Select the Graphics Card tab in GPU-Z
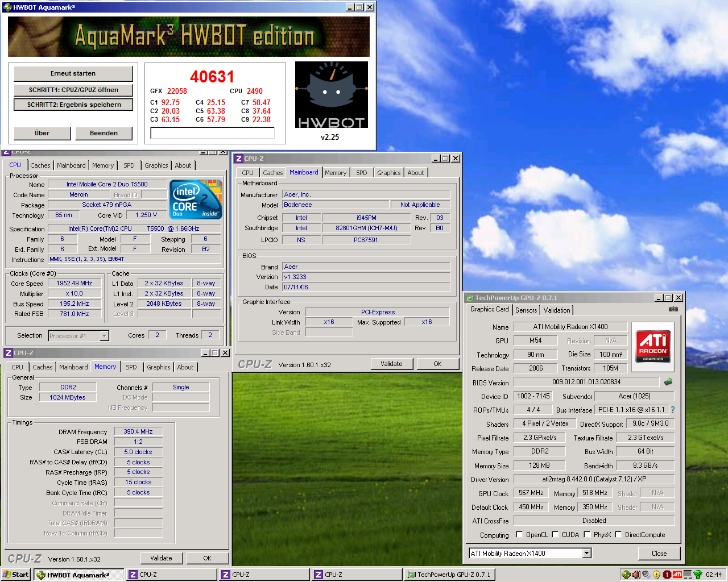Screen dimensions: 728x582 [490, 309]
